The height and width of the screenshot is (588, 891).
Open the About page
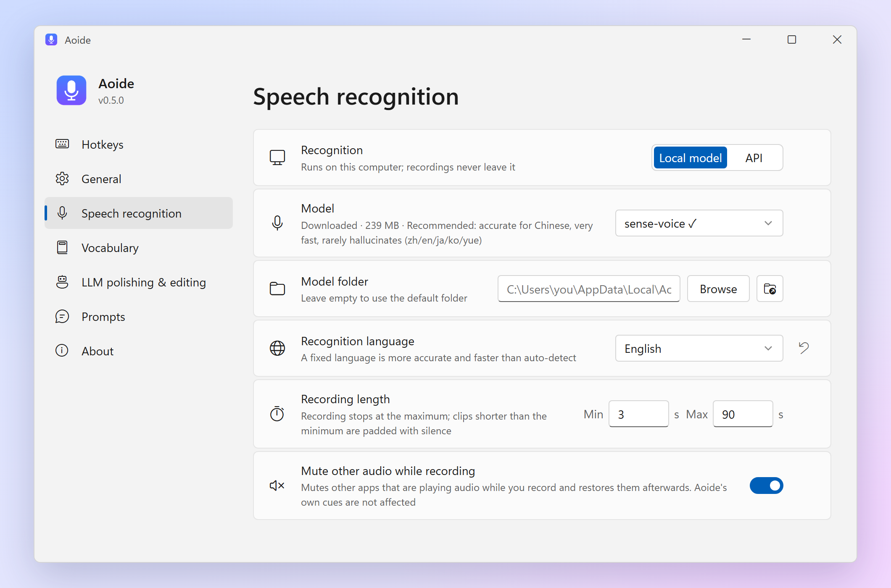139,351
